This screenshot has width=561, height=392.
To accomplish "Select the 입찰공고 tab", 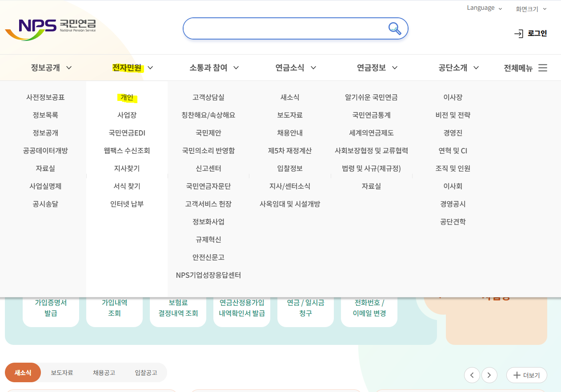I will coord(146,372).
